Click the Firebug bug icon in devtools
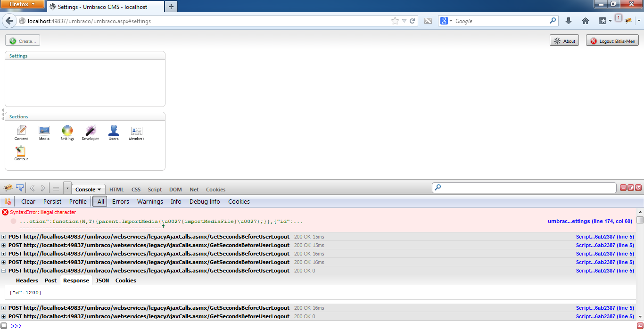Screen dimensions: 644x330 [8, 189]
